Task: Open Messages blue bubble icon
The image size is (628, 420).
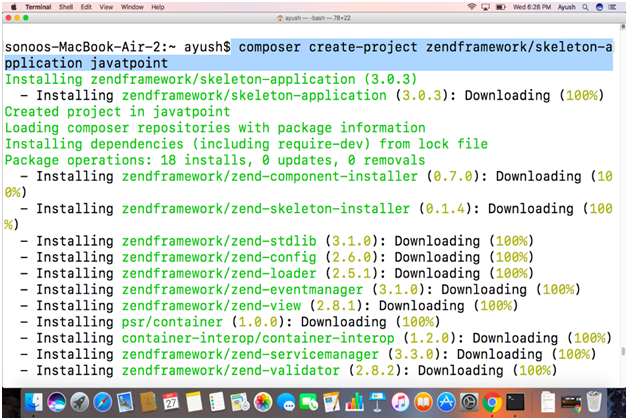Action: (286, 402)
